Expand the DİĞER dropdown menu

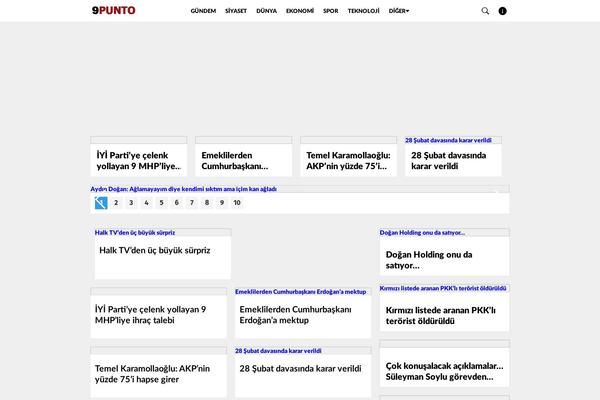tap(399, 11)
